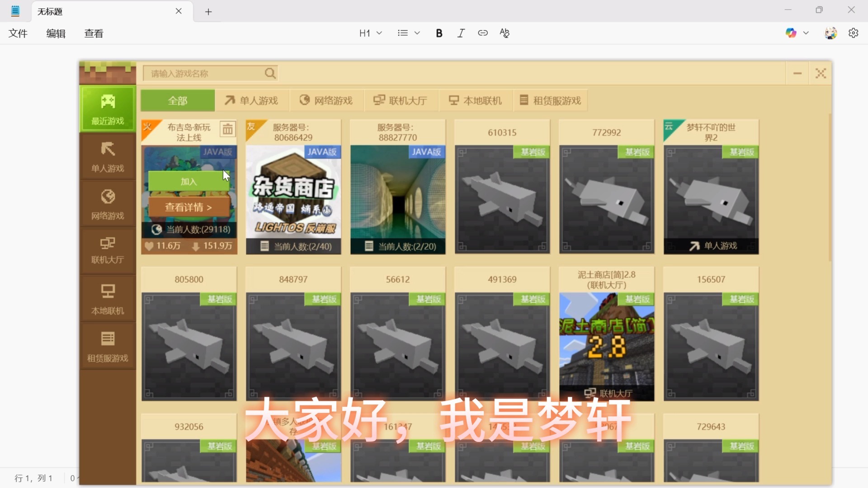
Task: Open the server 88827770 game card
Action: click(398, 187)
